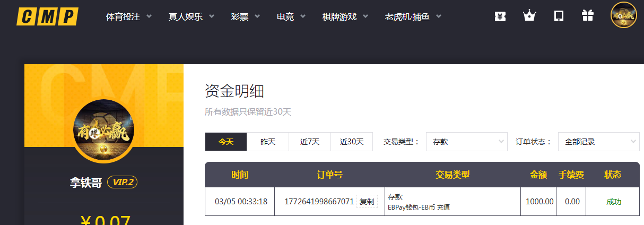Select the 今天 date filter tab
This screenshot has height=225, width=644.
(x=226, y=142)
